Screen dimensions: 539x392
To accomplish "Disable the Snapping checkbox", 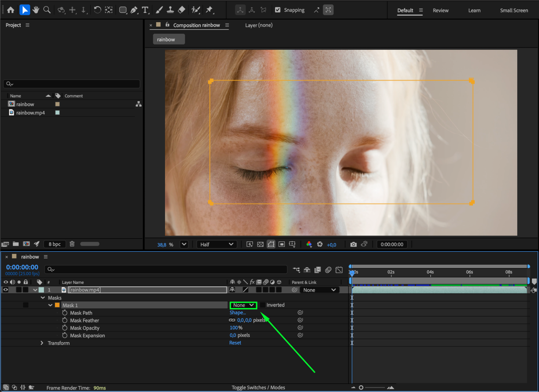I will tap(278, 10).
